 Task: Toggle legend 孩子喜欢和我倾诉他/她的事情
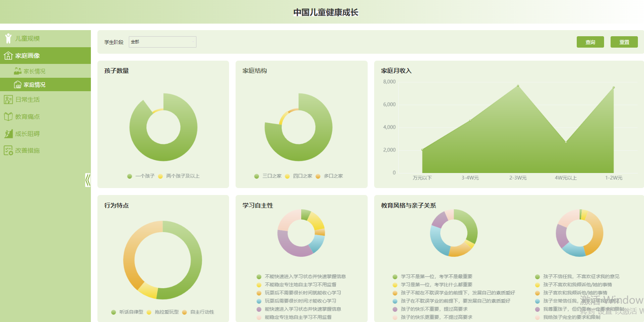571,293
